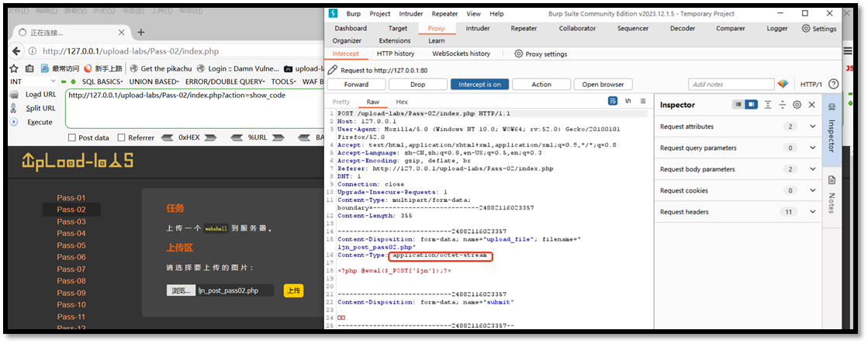The width and height of the screenshot is (868, 344).
Task: Enable the Post data checkbox
Action: 72,137
